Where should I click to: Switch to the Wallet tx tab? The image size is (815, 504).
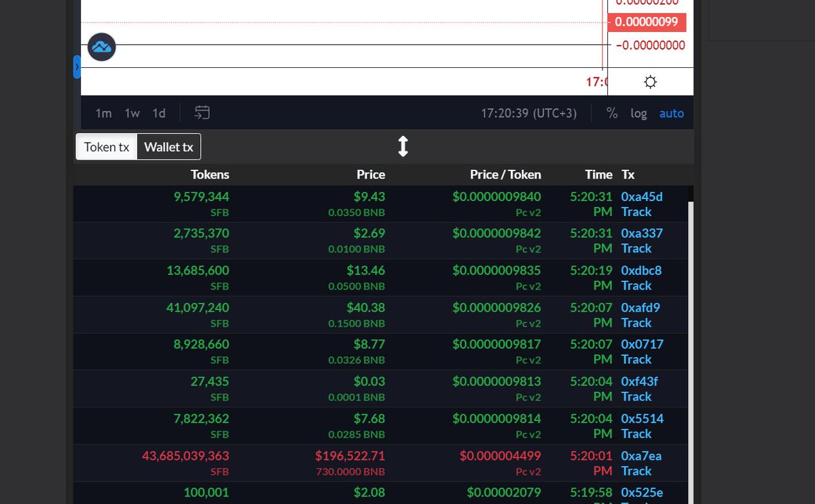(168, 147)
